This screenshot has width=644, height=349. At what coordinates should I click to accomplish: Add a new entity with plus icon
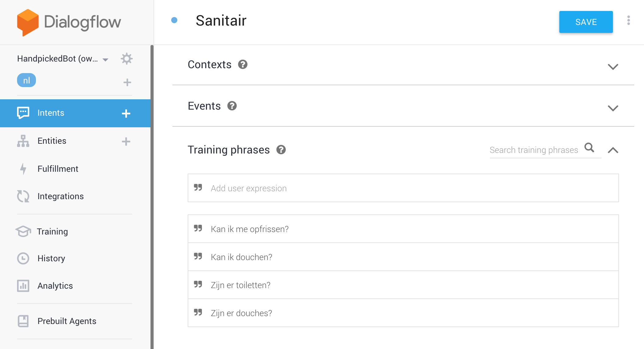126,141
